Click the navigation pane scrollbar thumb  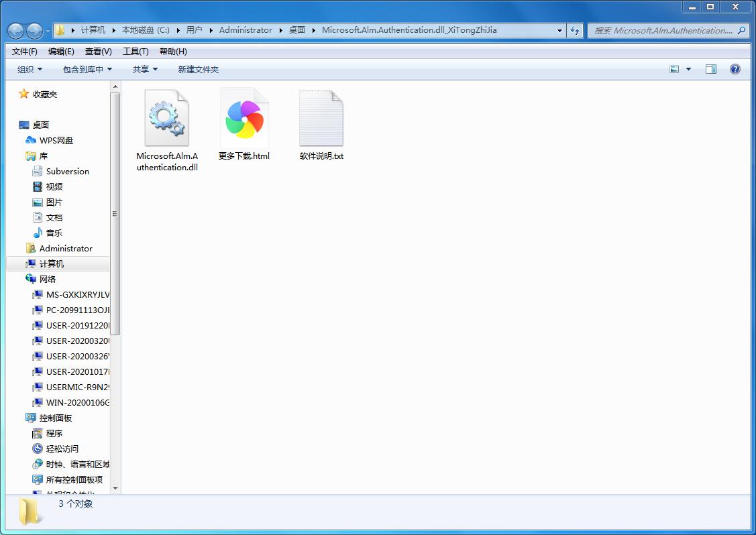click(x=115, y=213)
